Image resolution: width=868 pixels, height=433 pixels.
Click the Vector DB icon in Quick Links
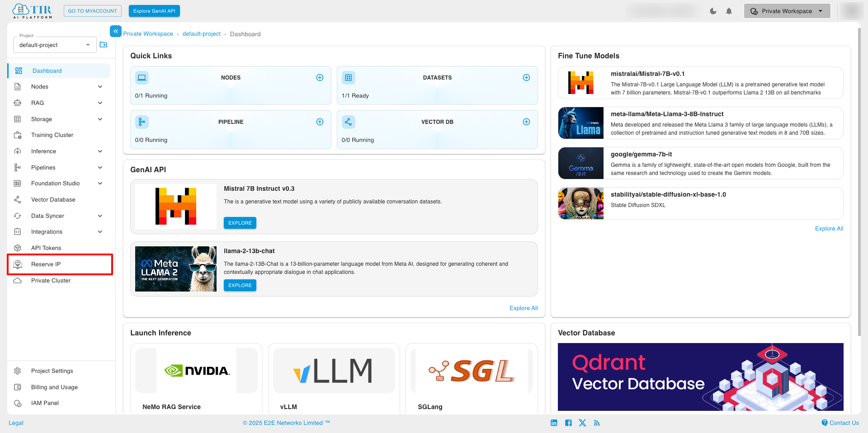(349, 122)
